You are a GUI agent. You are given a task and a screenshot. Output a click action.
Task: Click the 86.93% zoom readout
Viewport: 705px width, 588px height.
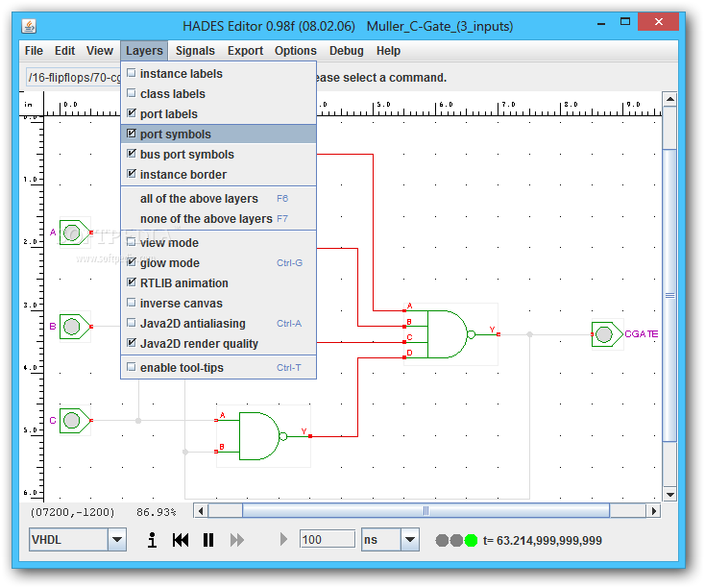[x=156, y=512]
